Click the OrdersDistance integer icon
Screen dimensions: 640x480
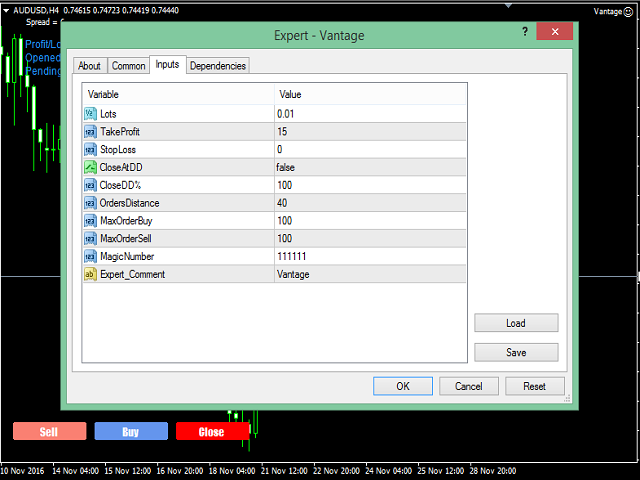point(90,203)
